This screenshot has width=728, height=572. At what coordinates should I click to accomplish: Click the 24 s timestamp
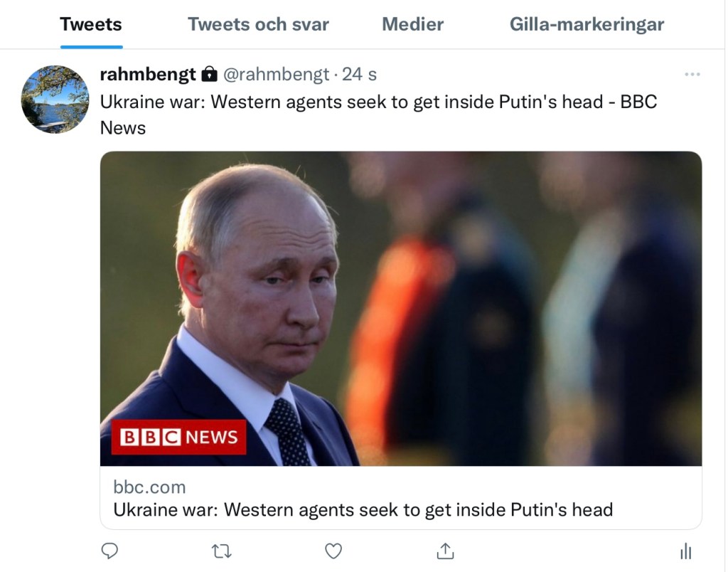[360, 74]
